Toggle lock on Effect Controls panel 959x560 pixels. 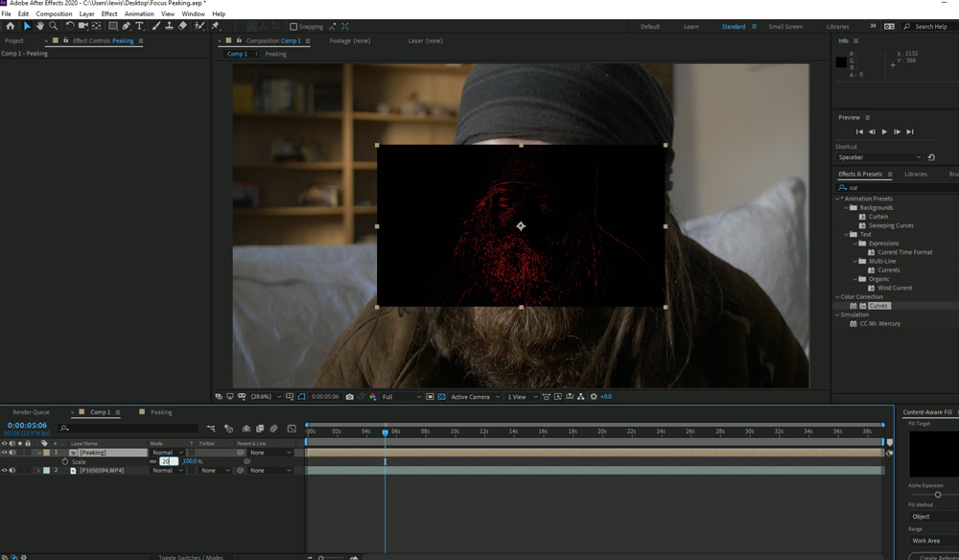coord(65,41)
